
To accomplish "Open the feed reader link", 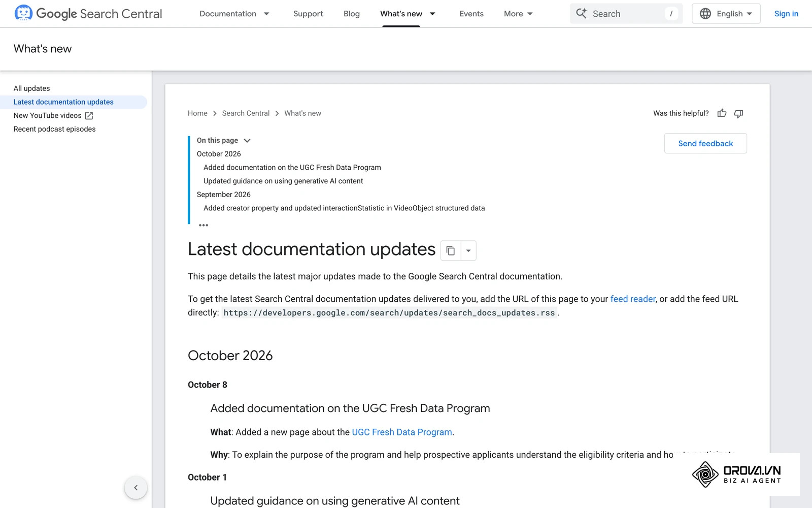I will (x=632, y=299).
